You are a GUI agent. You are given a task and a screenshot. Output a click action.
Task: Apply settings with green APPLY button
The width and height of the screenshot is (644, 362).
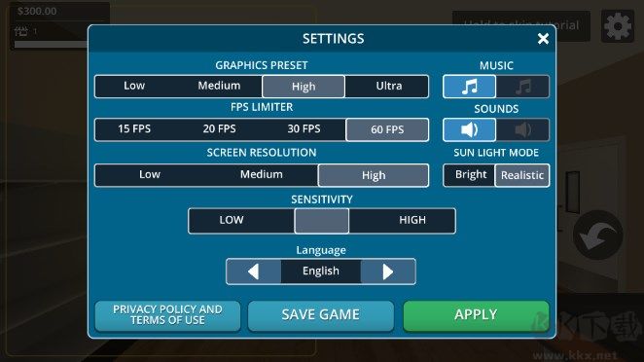(476, 315)
